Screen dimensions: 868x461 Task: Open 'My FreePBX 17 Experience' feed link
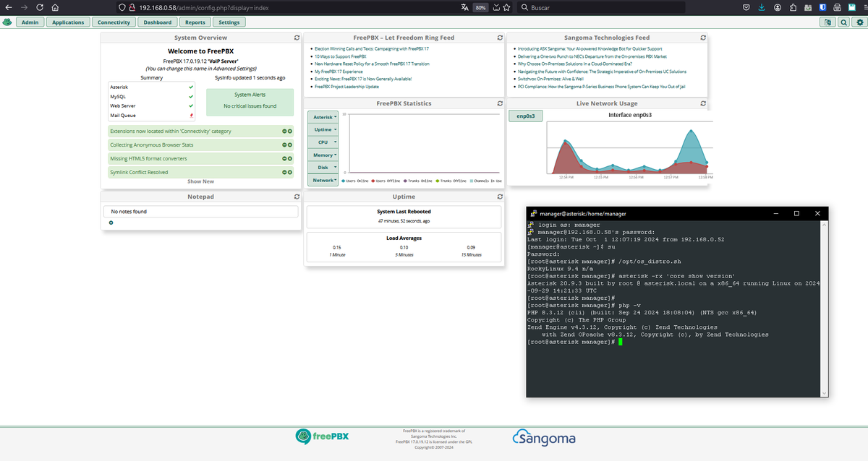(339, 72)
